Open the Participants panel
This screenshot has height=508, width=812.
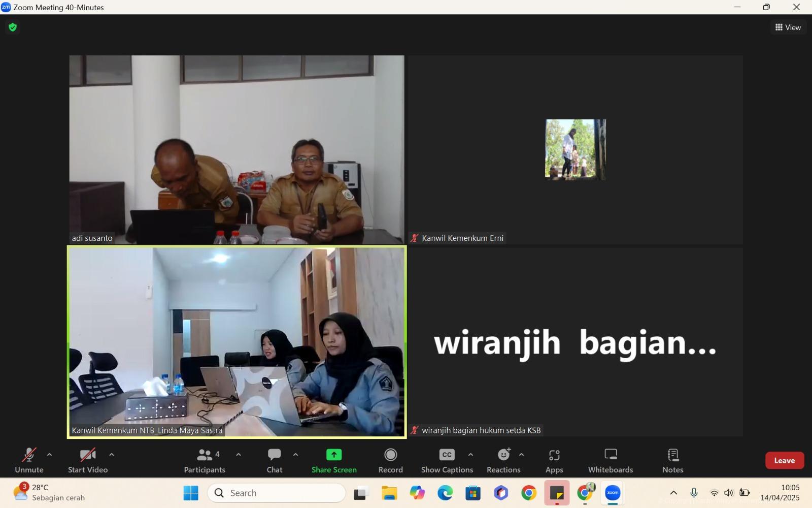click(205, 460)
